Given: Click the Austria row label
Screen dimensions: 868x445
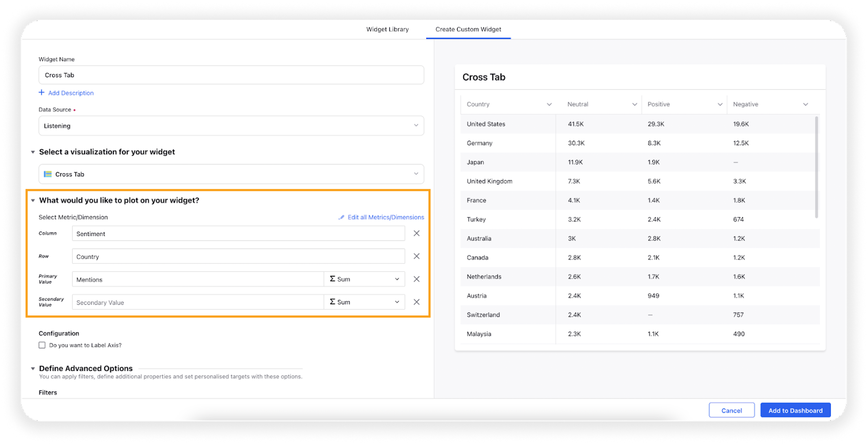Looking at the screenshot, I should pyautogui.click(x=477, y=296).
